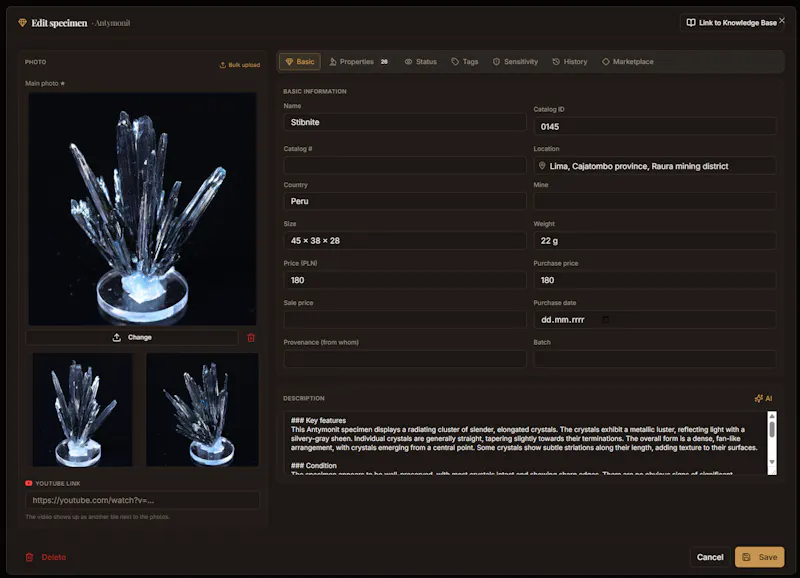
Task: Click the Change photo button
Action: point(132,338)
